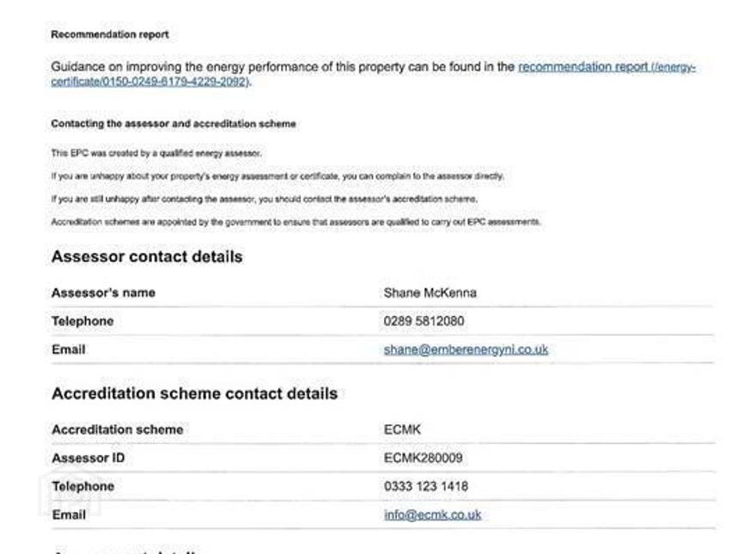Click the assessor telephone 0289 5812080
This screenshot has height=554, width=756.
pyautogui.click(x=424, y=321)
